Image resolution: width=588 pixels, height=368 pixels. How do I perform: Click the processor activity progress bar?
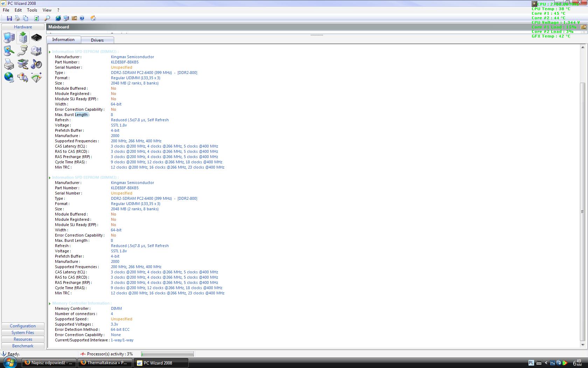pos(167,354)
